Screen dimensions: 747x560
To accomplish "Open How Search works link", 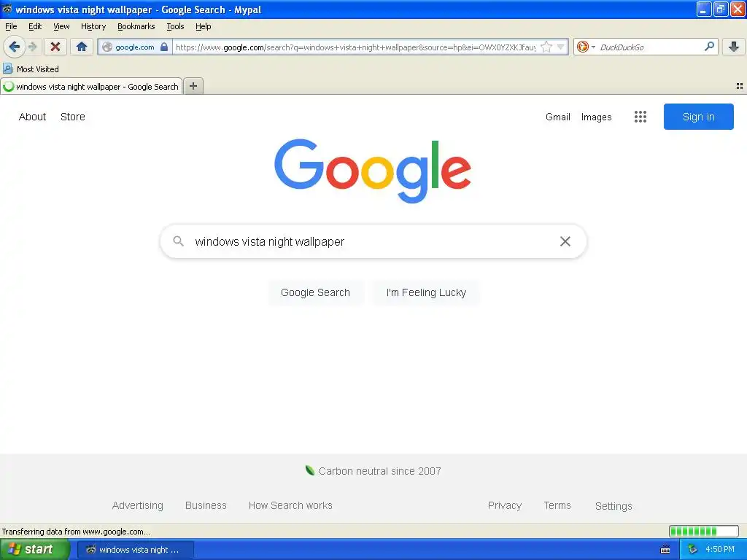I will point(290,505).
